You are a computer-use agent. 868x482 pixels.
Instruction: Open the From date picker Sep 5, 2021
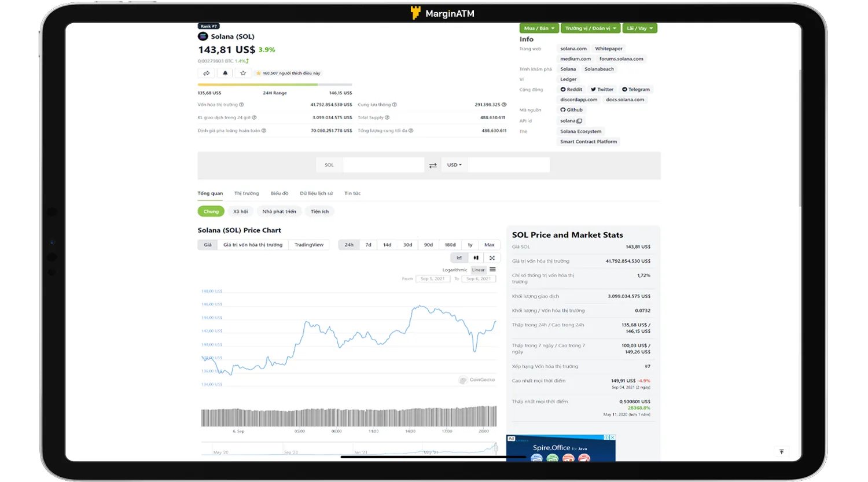click(433, 279)
